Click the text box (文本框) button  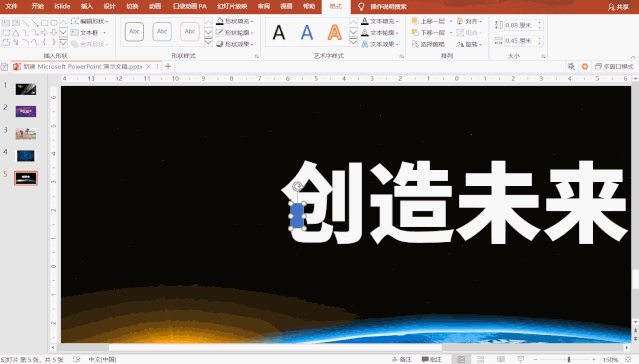[x=85, y=33]
